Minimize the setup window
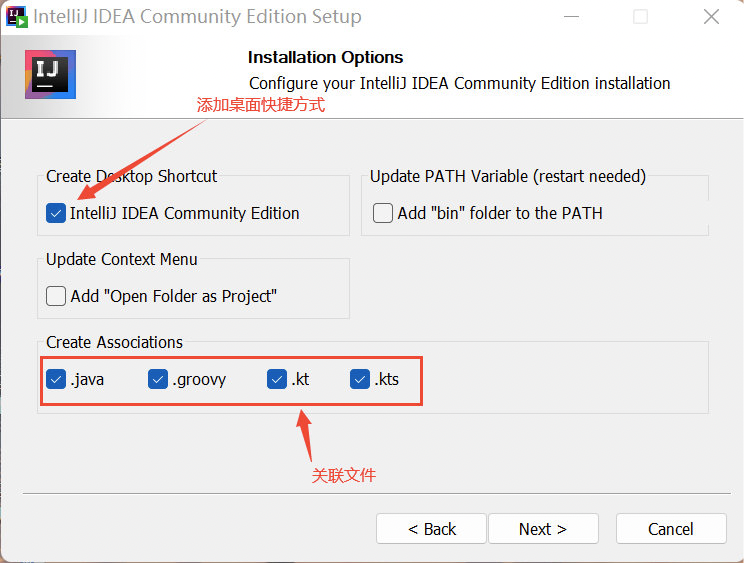The height and width of the screenshot is (563, 744). [x=571, y=17]
